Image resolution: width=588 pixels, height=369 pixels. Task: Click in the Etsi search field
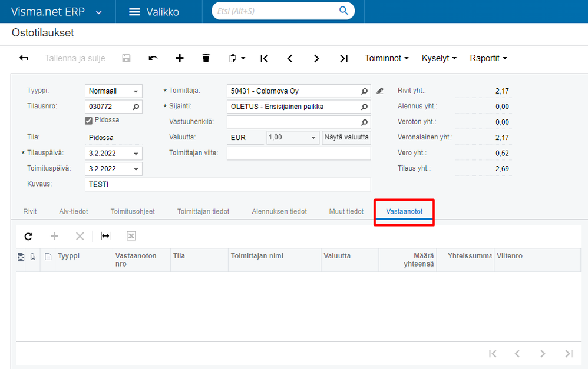(277, 11)
